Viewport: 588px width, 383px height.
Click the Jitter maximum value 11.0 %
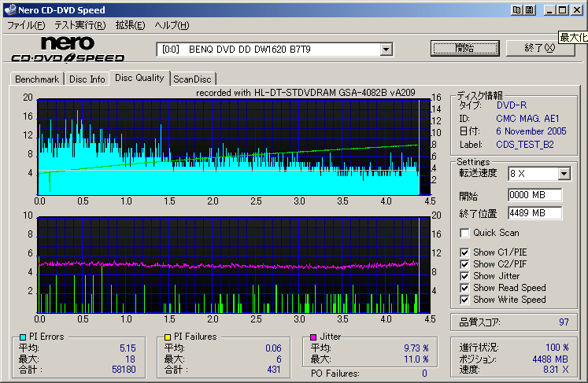coord(416,359)
